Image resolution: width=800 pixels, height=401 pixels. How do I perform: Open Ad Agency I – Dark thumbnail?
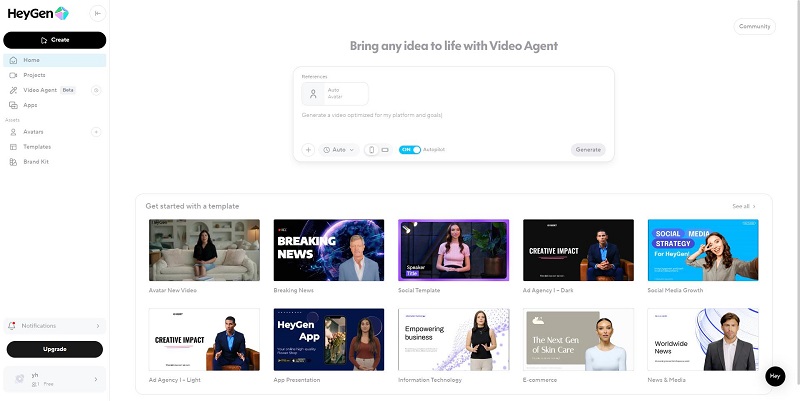579,250
